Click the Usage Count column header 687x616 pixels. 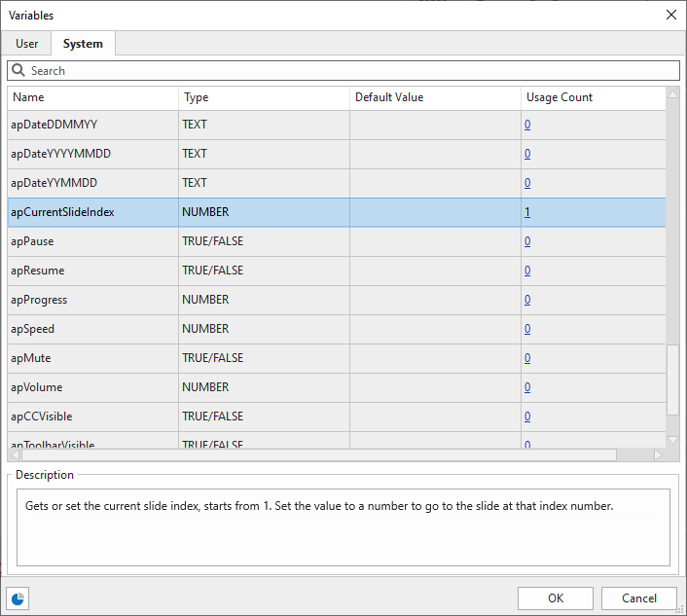coord(593,97)
